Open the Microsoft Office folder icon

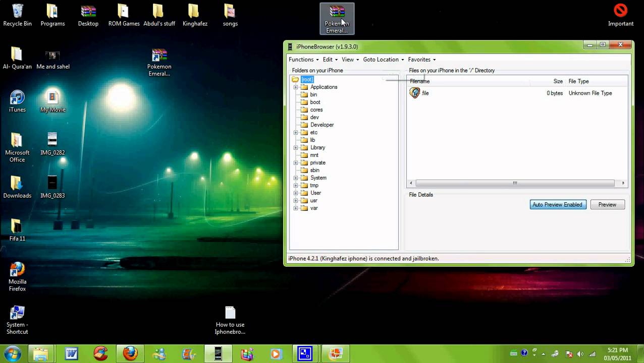17,147
